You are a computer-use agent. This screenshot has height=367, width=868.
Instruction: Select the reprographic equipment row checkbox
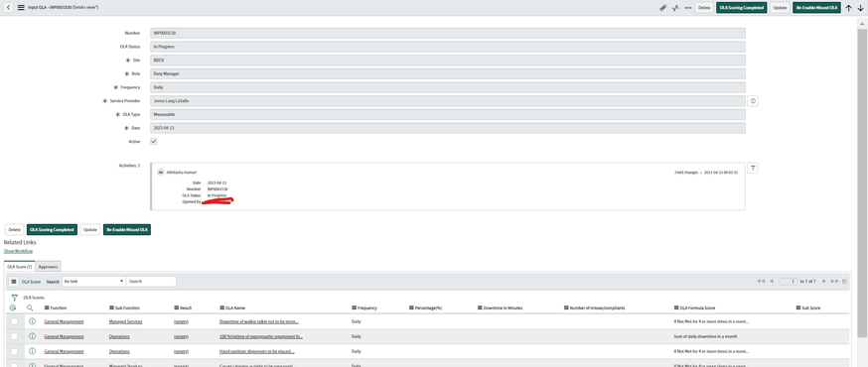14,336
